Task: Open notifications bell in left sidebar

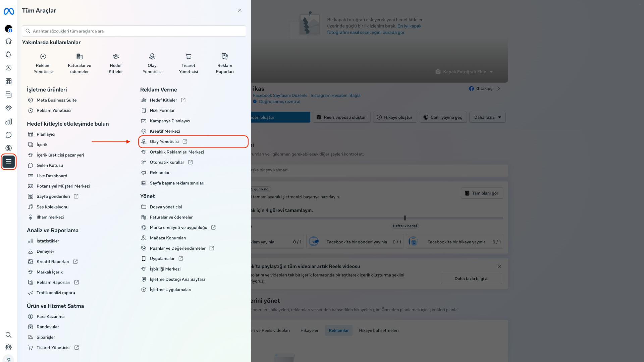Action: (x=9, y=54)
